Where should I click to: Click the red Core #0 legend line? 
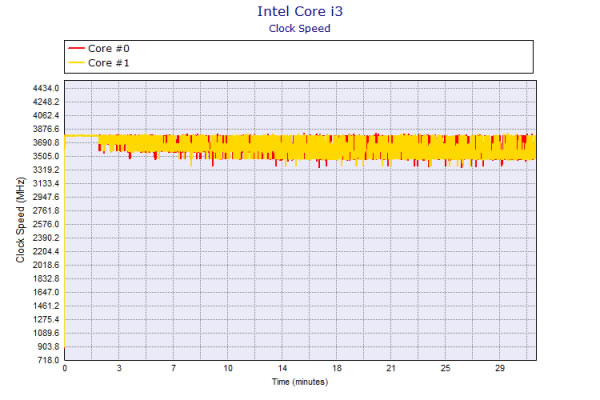pos(76,48)
